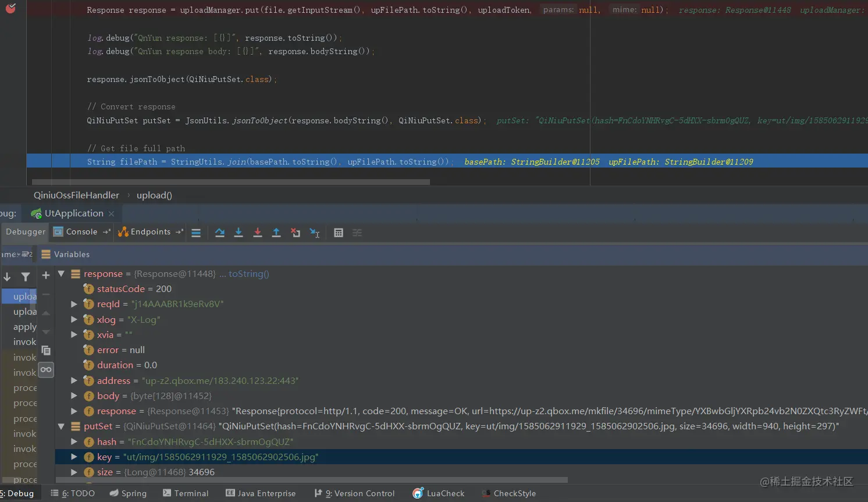
Task: Click the Run to Cursor icon
Action: [x=315, y=233]
